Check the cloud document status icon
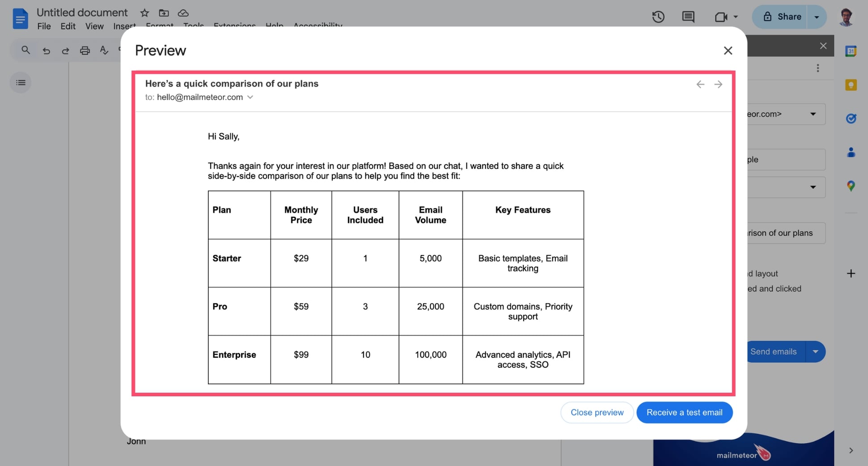The image size is (868, 466). (183, 13)
